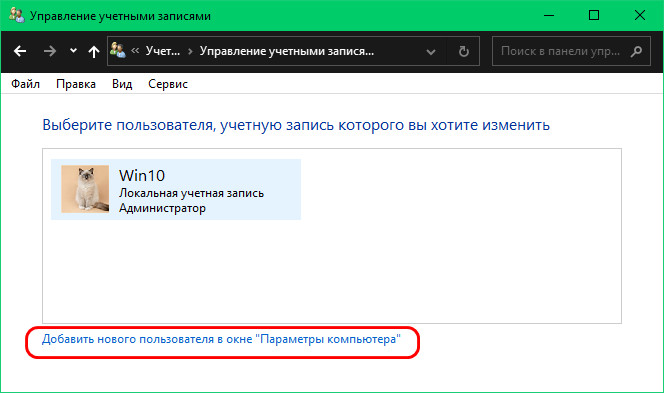
Task: Open the Вид menu
Action: [x=122, y=84]
